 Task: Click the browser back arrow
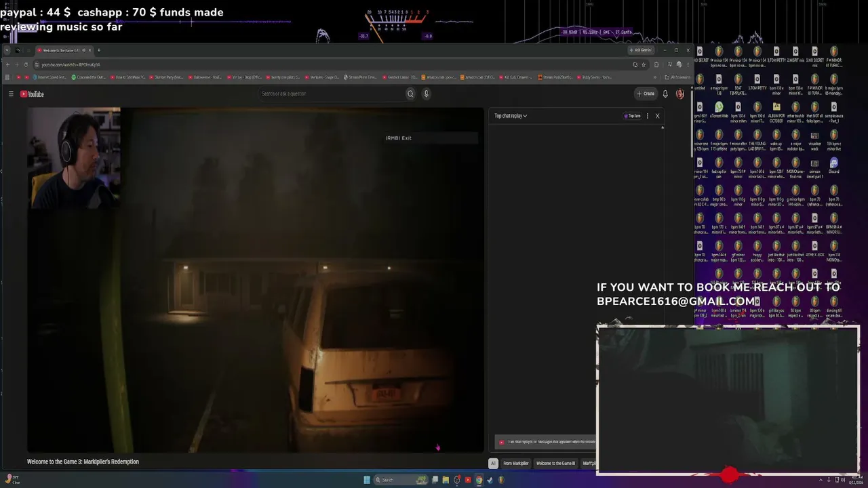click(8, 64)
